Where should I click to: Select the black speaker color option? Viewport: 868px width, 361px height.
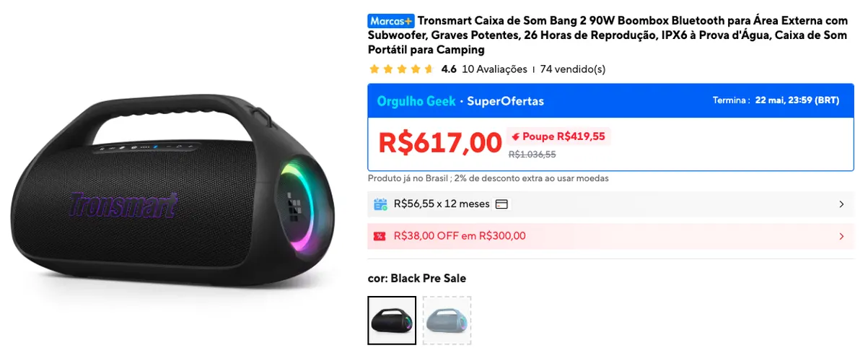tap(392, 321)
